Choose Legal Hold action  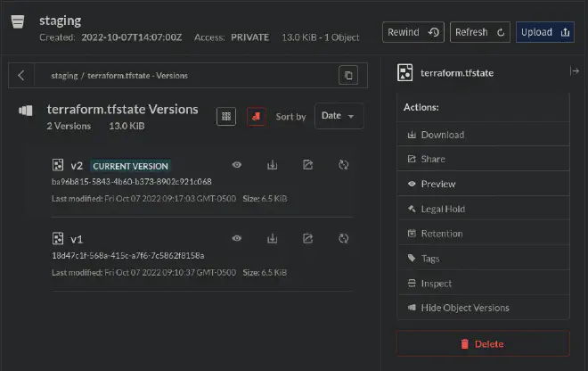click(x=483, y=209)
